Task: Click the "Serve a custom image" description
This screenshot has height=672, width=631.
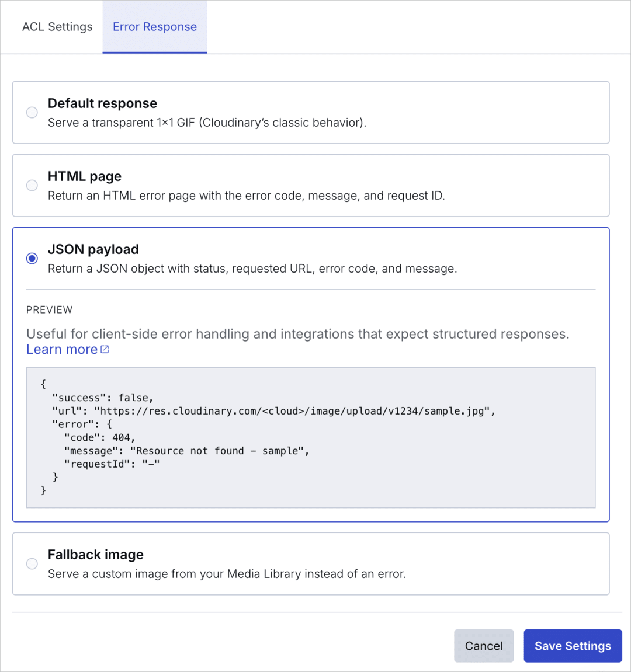Action: (227, 574)
